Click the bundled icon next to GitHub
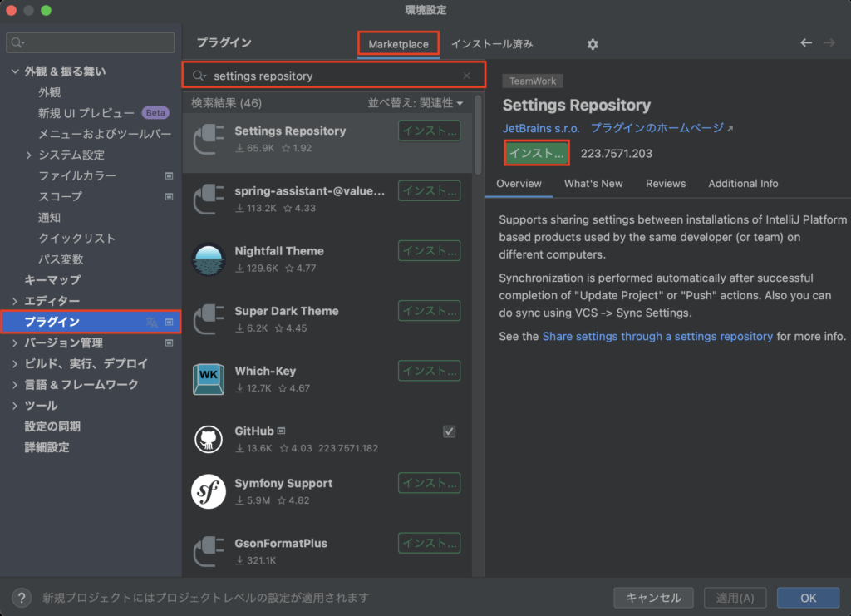 tap(281, 431)
